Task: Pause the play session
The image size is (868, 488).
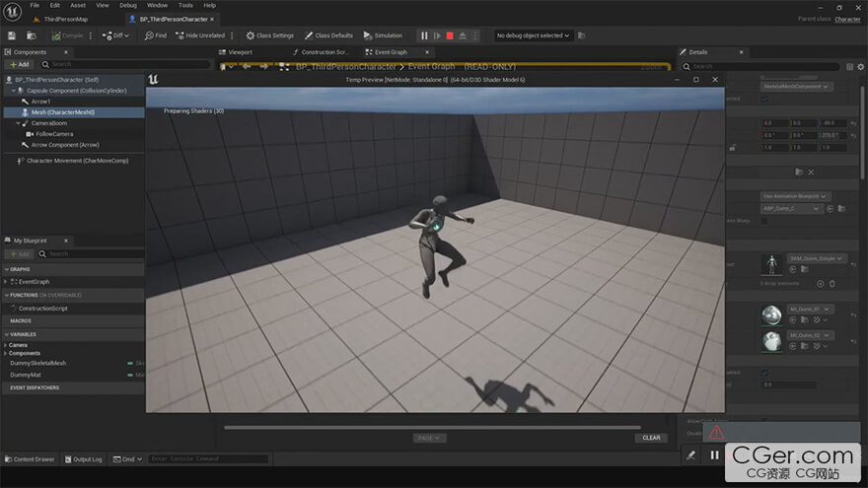Action: (x=424, y=35)
